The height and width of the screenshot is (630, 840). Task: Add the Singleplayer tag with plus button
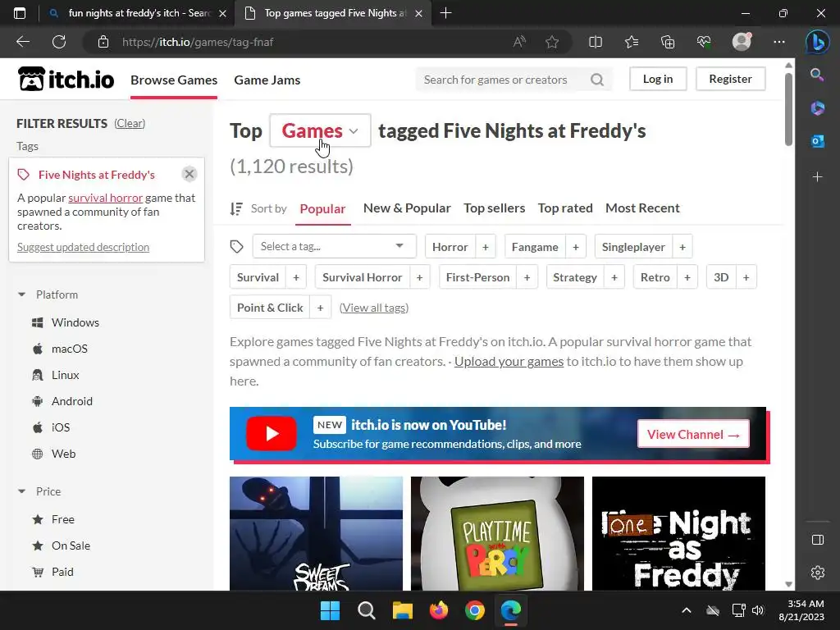pyautogui.click(x=682, y=247)
